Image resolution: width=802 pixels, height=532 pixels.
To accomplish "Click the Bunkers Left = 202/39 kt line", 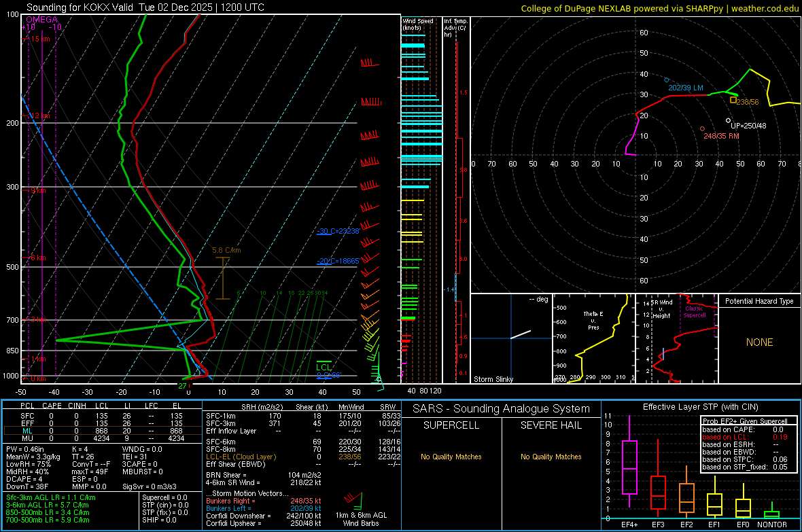I will click(x=264, y=508).
